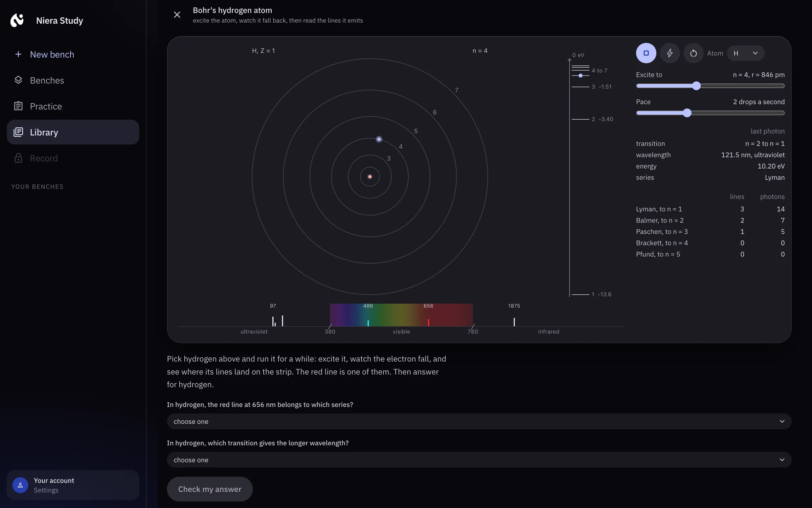Click Check my answer button
This screenshot has width=812, height=508.
(x=210, y=489)
